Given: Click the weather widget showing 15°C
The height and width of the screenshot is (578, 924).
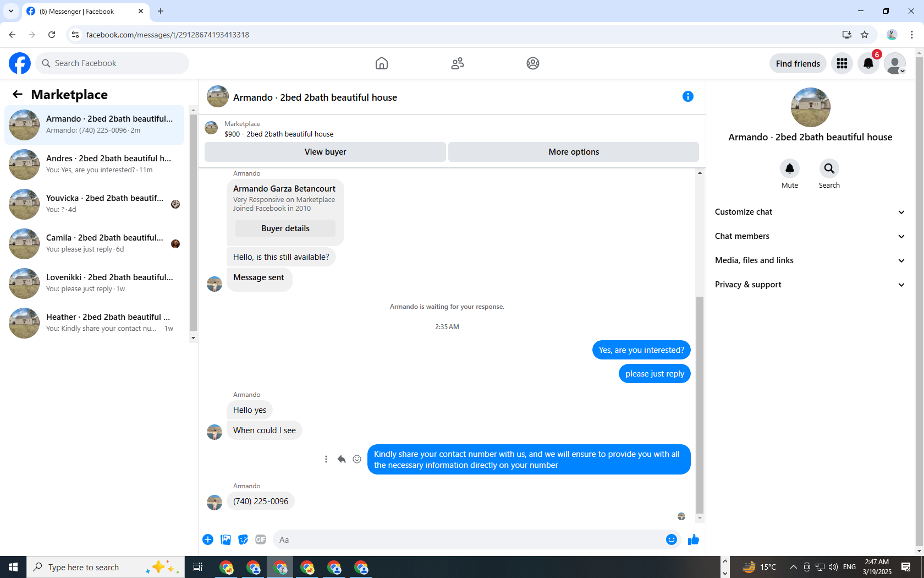Looking at the screenshot, I should [x=760, y=567].
